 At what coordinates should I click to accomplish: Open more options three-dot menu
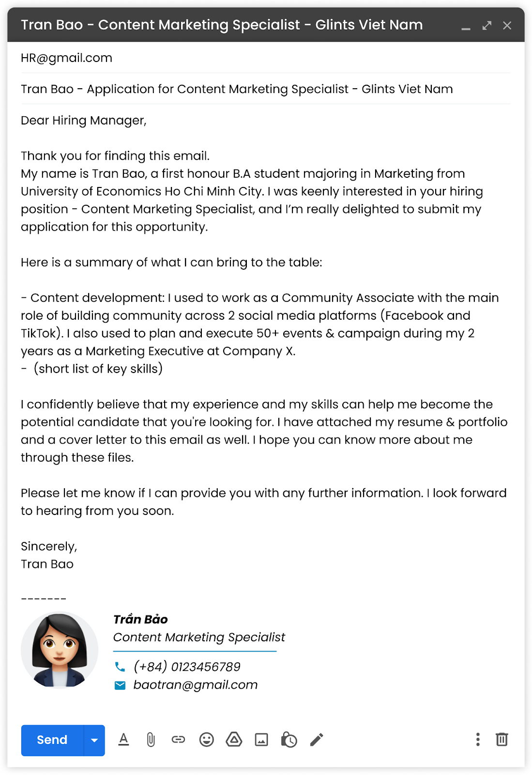(478, 739)
